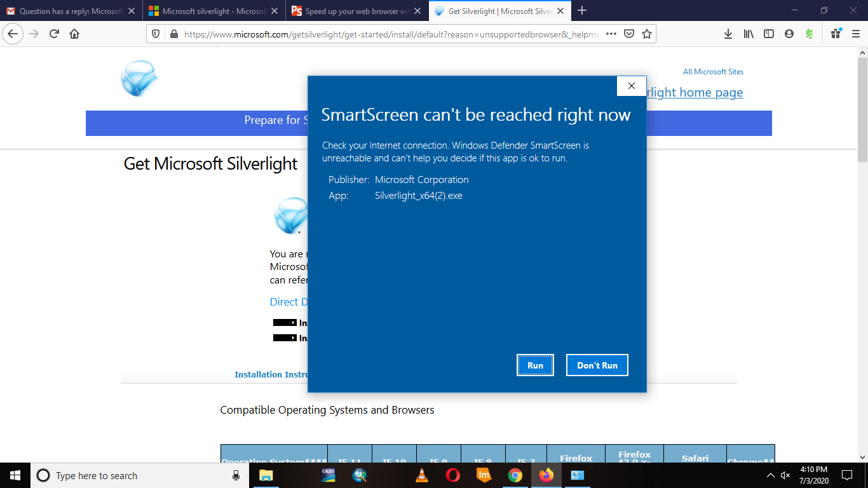Close the Speed up your web browser tab
Screen dimensions: 868x488
click(x=417, y=11)
